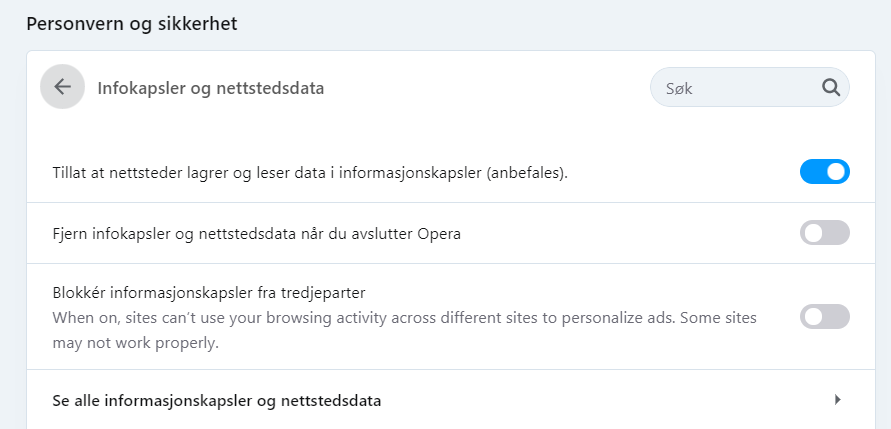
Task: Click the Tillat at nettsteder lagrer label
Action: coord(310,173)
